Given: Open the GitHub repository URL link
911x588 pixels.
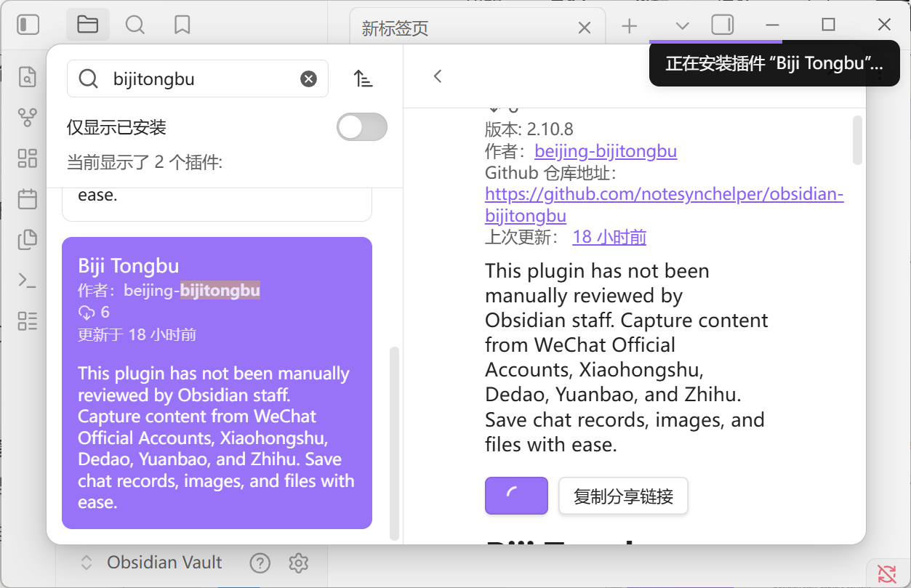Looking at the screenshot, I should click(665, 205).
